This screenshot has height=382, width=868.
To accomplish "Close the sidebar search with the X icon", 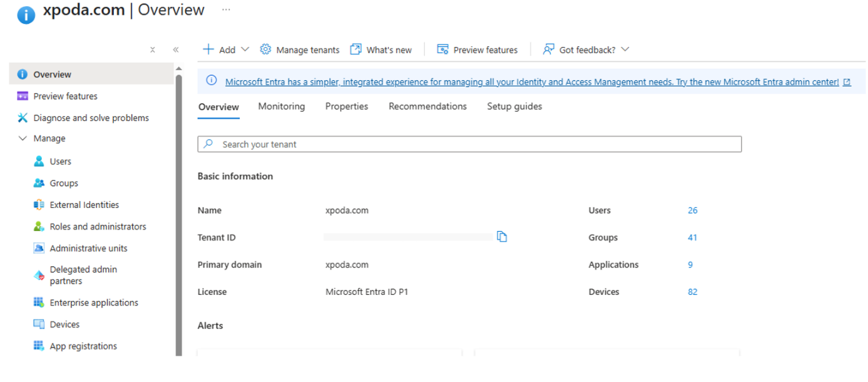I will tap(153, 49).
